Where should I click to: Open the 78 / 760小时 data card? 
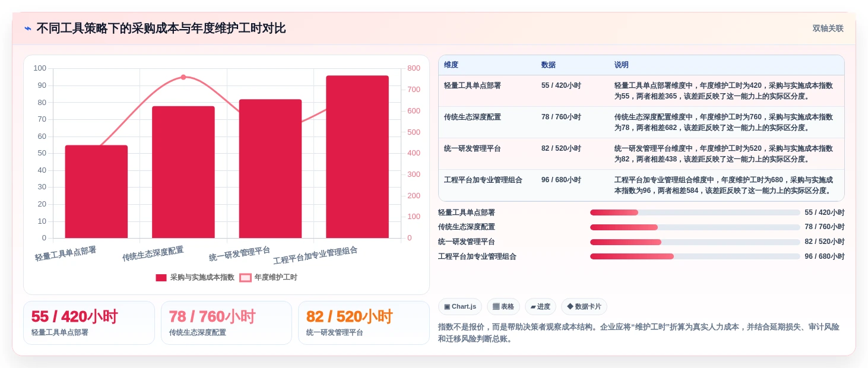[226, 323]
